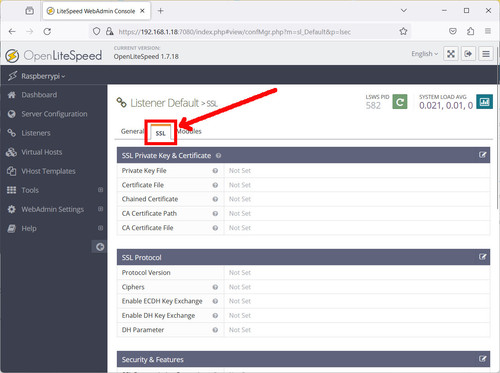Close the LiteSpeed WebAdmin Console tab
This screenshot has width=500, height=373.
[x=142, y=11]
